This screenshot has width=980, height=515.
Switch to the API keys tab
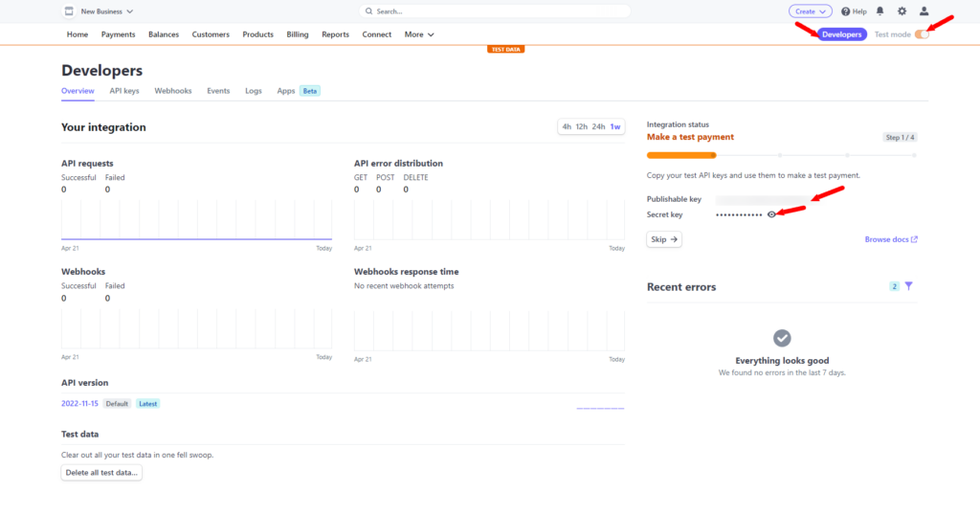point(124,91)
